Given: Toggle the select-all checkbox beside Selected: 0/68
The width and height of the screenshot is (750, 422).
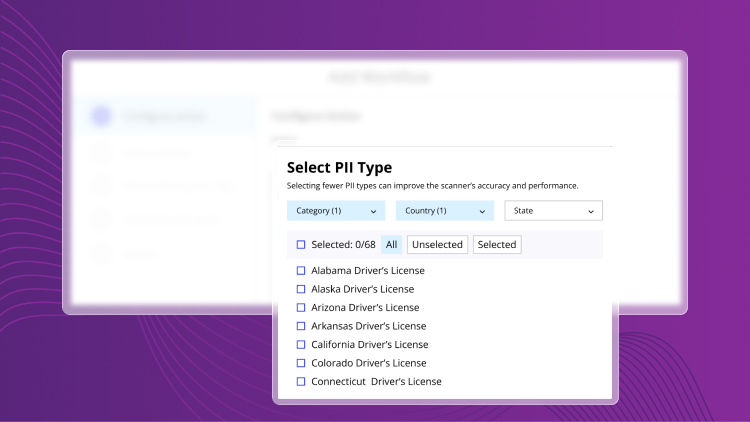Looking at the screenshot, I should (301, 245).
